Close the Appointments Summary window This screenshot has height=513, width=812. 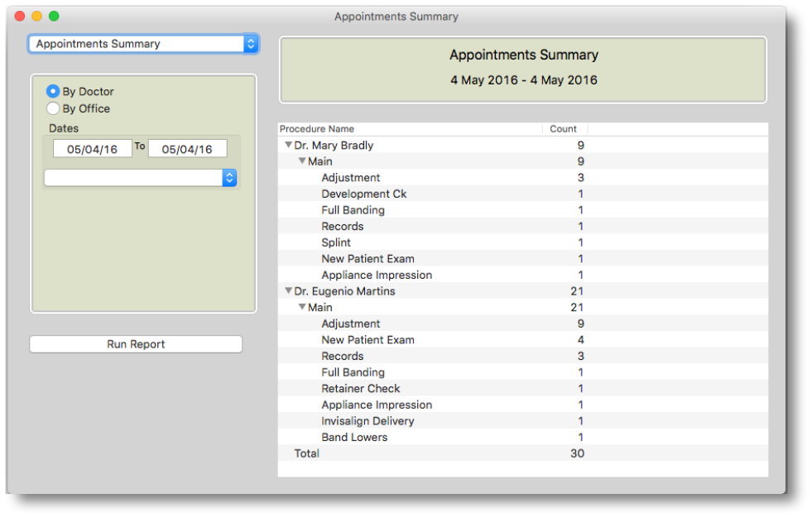point(20,16)
